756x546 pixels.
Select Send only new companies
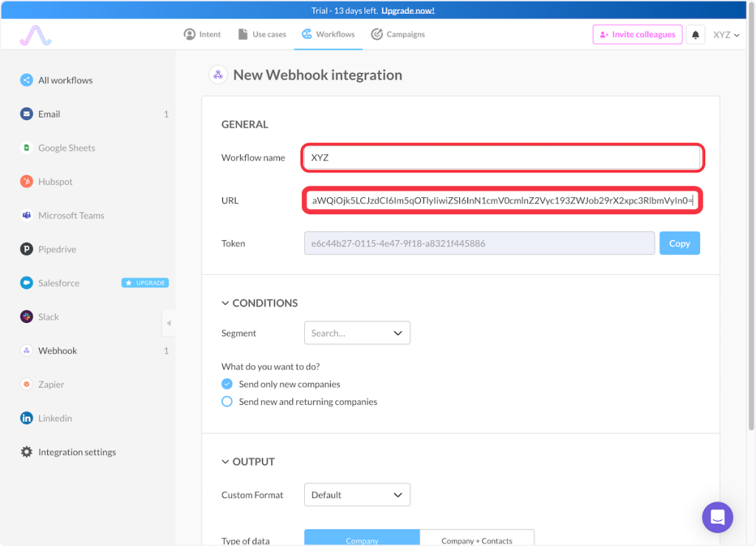click(227, 384)
